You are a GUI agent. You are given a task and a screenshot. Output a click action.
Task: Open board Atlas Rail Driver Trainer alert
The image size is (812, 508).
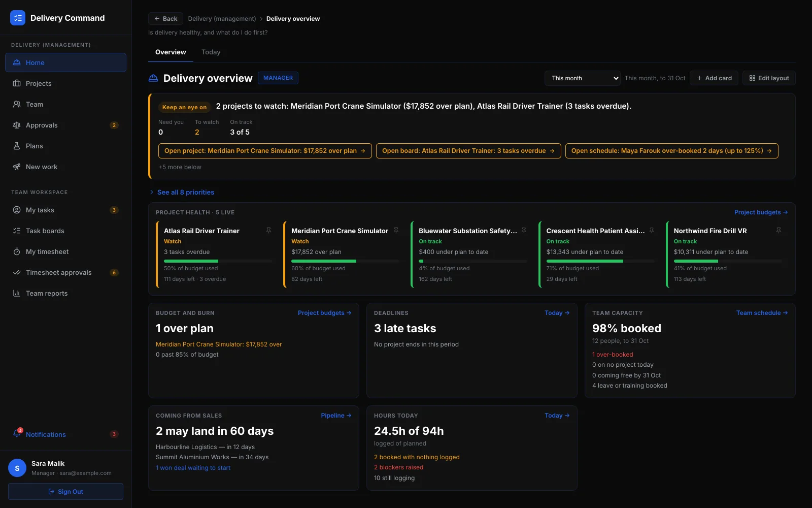point(468,151)
